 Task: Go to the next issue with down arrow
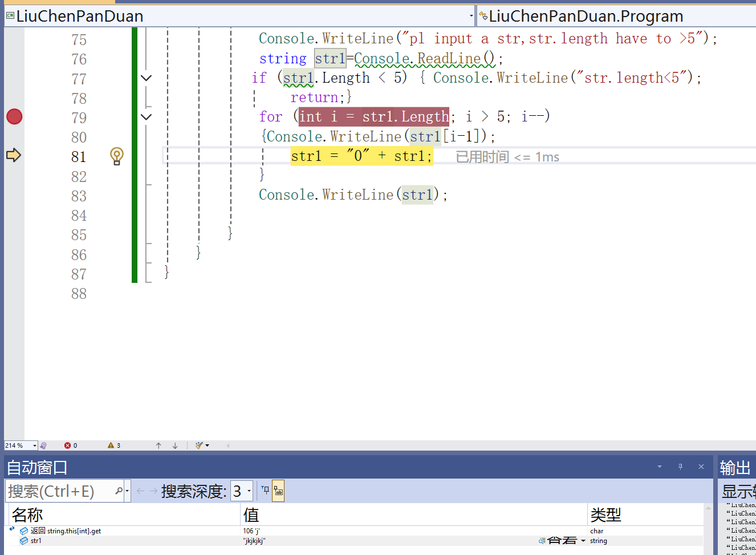(175, 445)
